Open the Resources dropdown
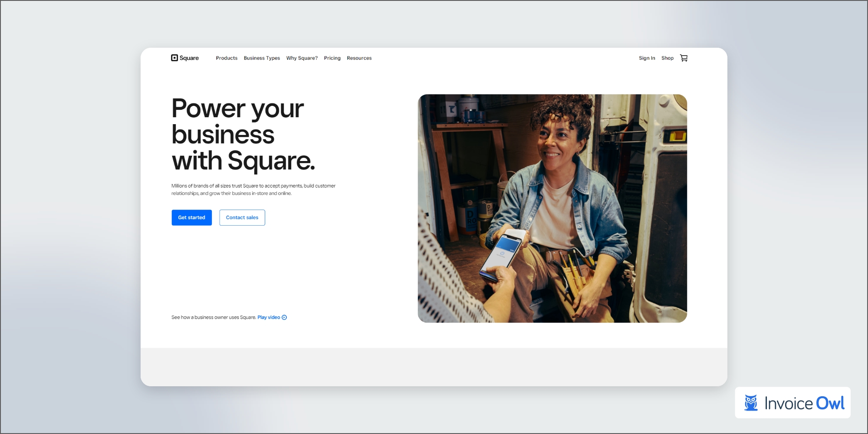868x434 pixels. click(359, 58)
